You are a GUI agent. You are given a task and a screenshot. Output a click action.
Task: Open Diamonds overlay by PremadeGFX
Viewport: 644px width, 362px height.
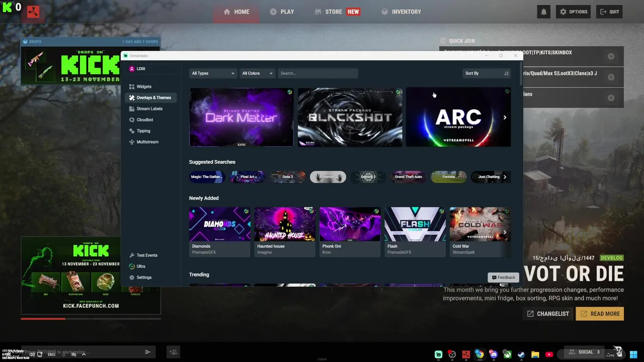pos(219,232)
